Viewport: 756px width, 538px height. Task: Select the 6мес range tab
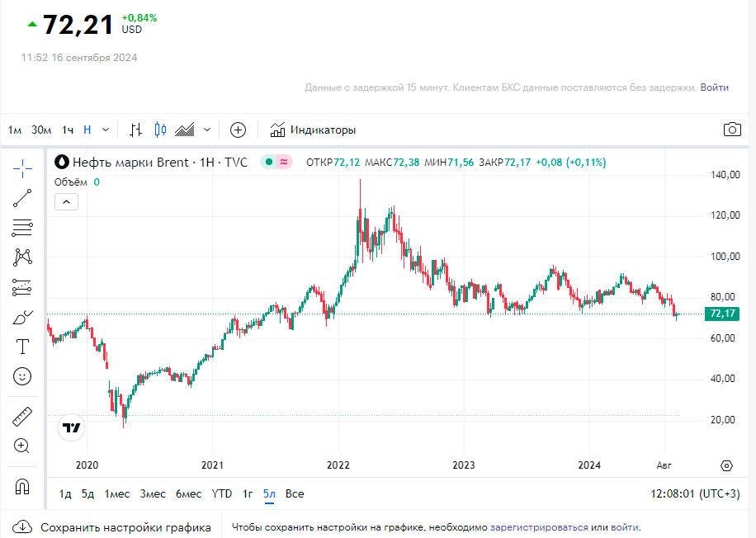188,493
